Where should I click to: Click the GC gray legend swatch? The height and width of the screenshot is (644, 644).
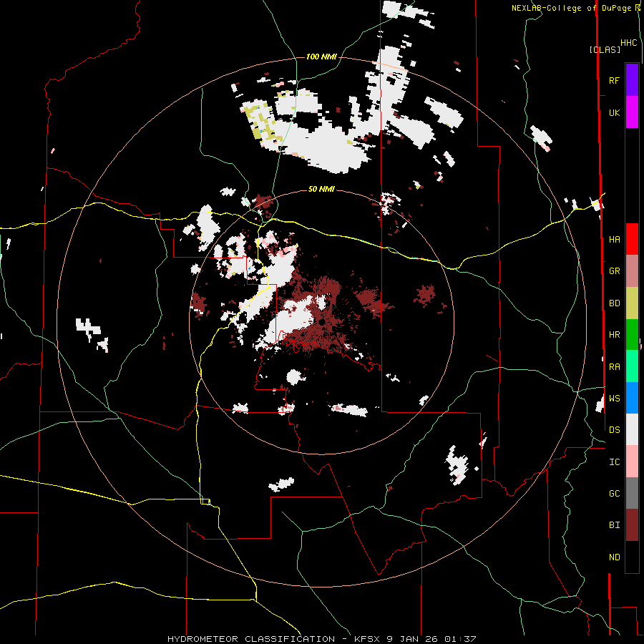click(632, 493)
